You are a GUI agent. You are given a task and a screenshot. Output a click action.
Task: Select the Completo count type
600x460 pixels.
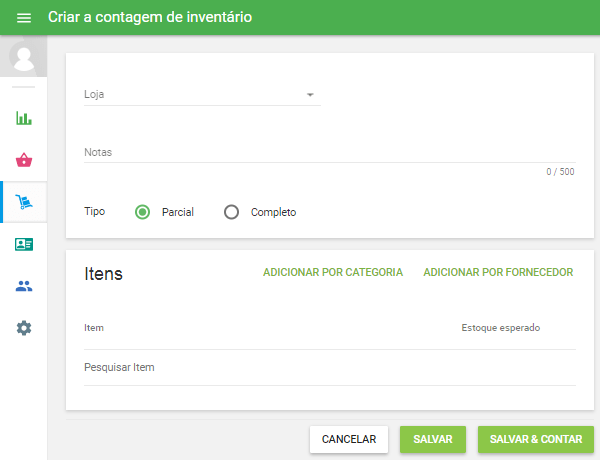pyautogui.click(x=232, y=212)
